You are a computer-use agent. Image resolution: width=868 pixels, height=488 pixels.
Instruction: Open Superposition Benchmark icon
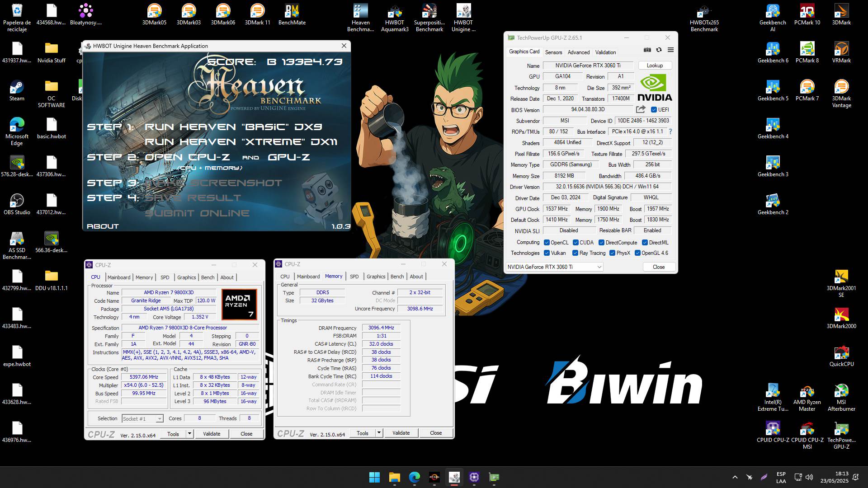[x=429, y=18]
